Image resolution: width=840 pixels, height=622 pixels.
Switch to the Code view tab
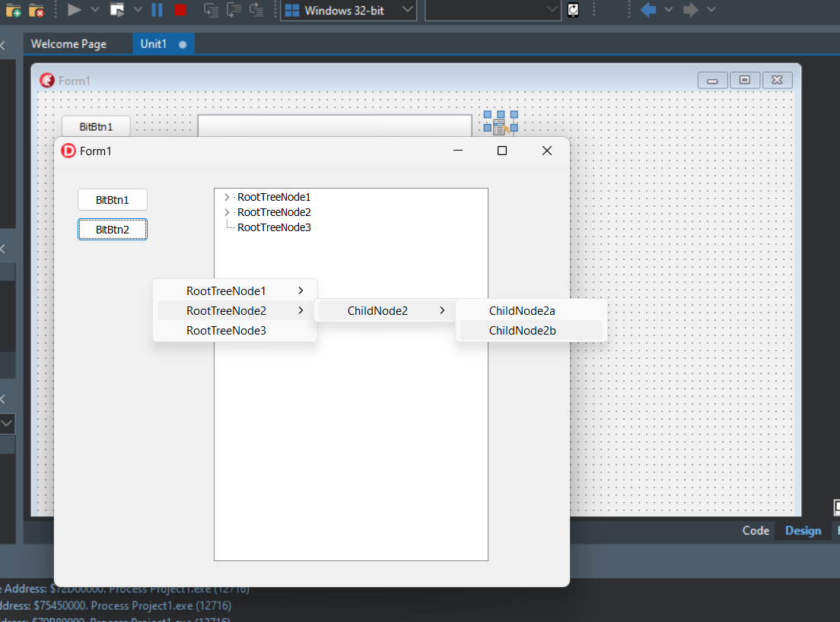coord(756,531)
